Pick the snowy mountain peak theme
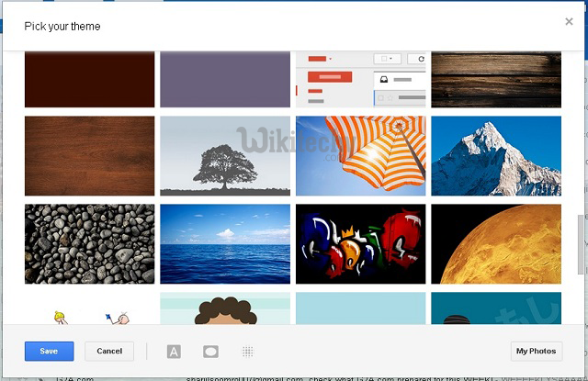The width and height of the screenshot is (588, 381). coord(496,155)
